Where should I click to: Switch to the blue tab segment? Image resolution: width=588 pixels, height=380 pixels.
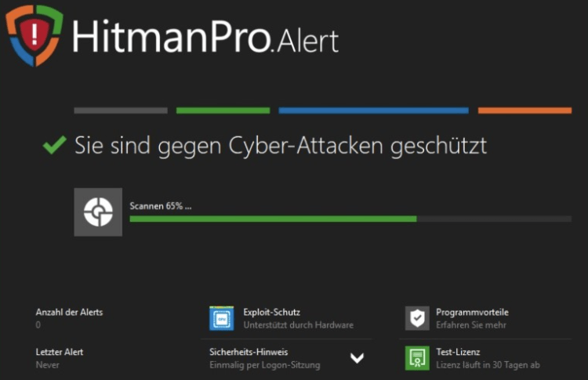coord(373,110)
